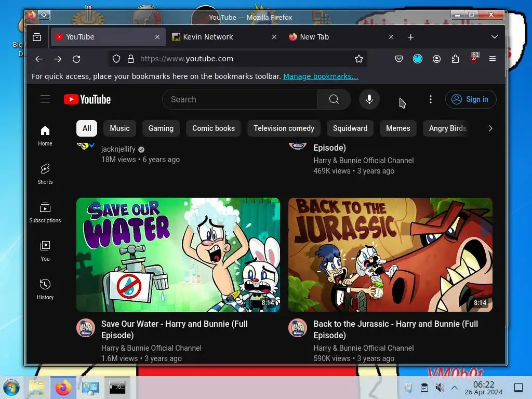The height and width of the screenshot is (399, 532).
Task: Switch to Kevin Network tab
Action: click(x=225, y=37)
